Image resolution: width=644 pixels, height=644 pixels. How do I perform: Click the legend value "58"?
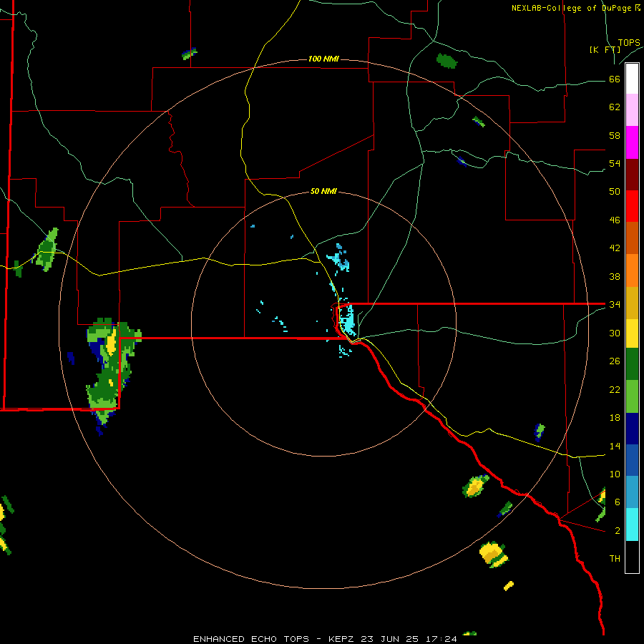615,135
